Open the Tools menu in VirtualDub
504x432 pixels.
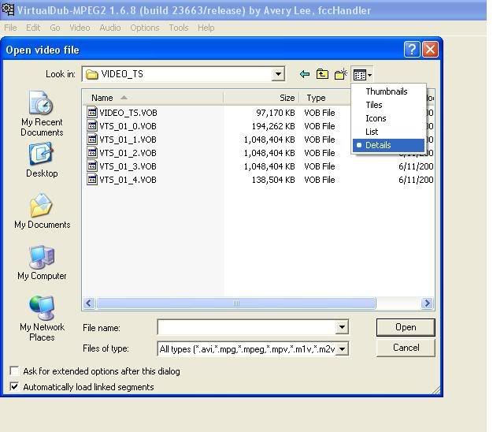[179, 28]
